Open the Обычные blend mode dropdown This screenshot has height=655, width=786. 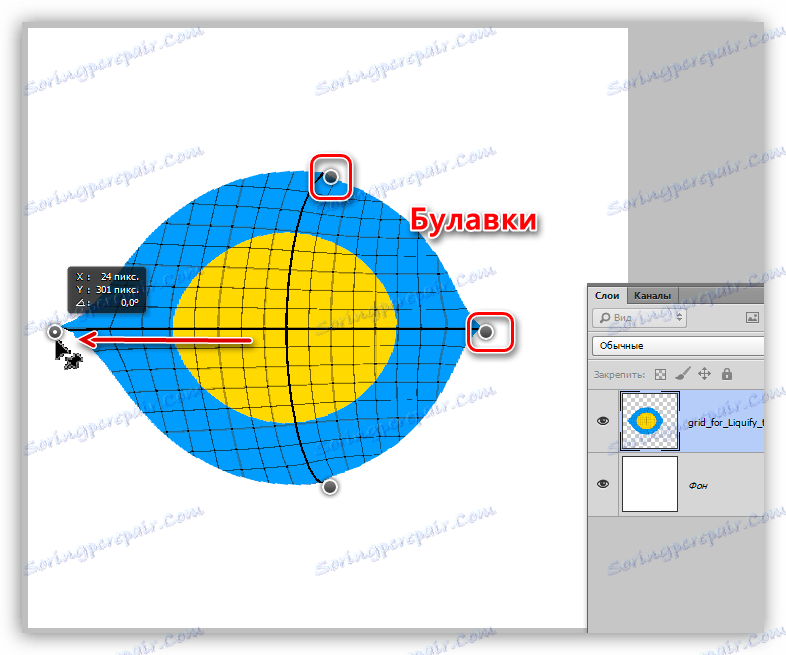[678, 346]
